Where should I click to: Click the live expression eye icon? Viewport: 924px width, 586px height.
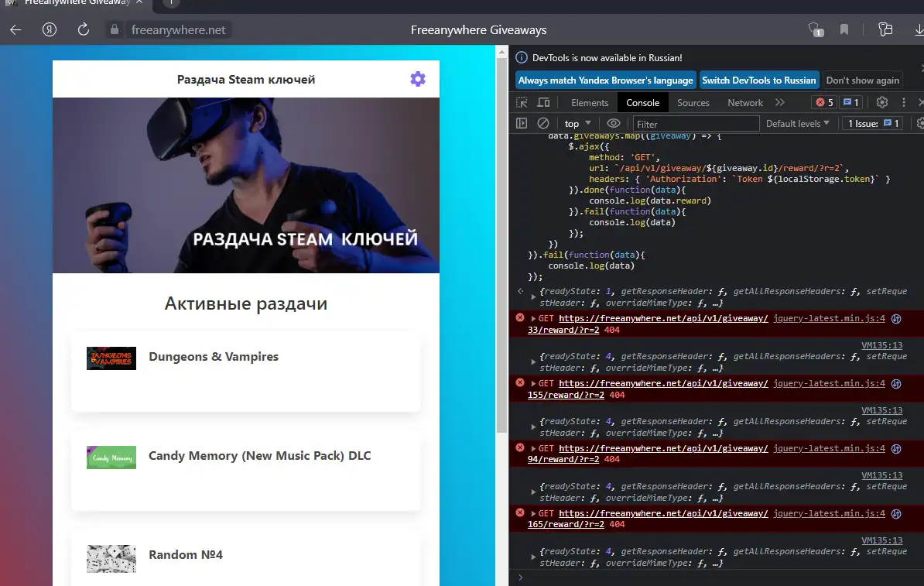614,123
